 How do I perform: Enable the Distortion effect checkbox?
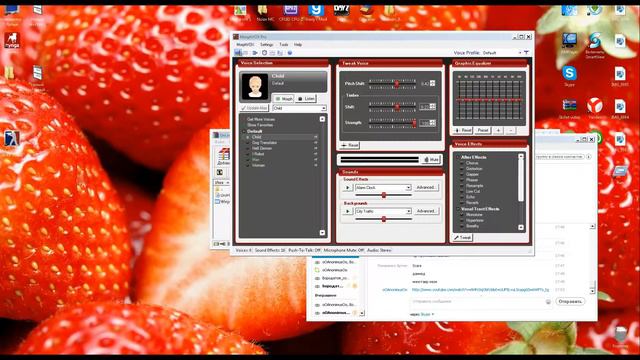pos(462,169)
